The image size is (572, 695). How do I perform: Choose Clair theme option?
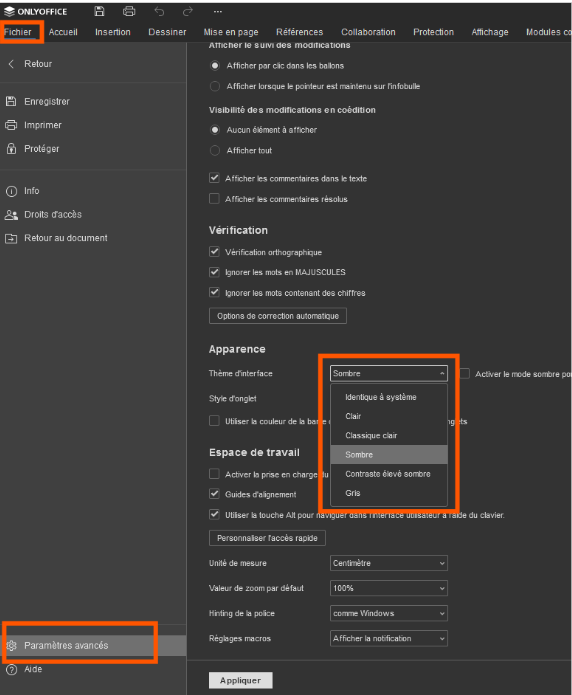pos(389,416)
